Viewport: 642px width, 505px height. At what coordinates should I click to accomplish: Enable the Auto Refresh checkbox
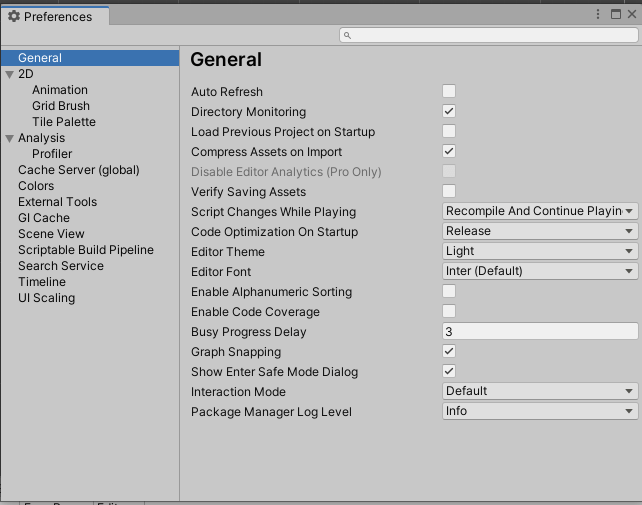(x=449, y=92)
